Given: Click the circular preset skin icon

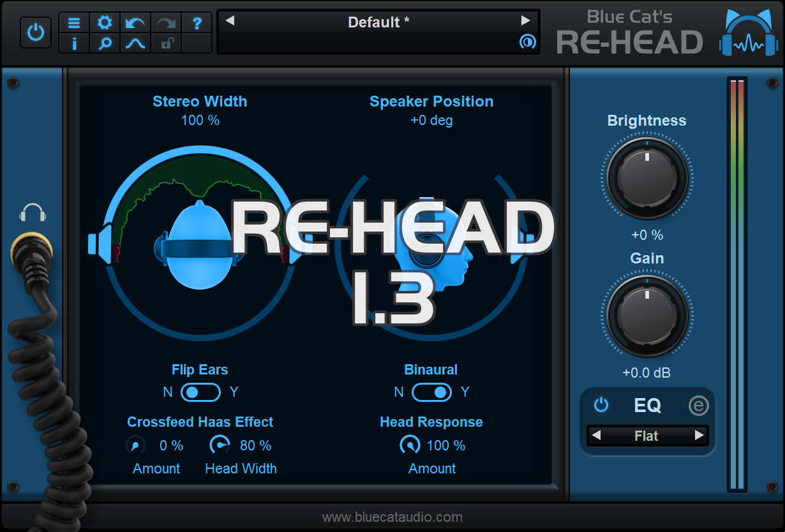Looking at the screenshot, I should pos(527,42).
